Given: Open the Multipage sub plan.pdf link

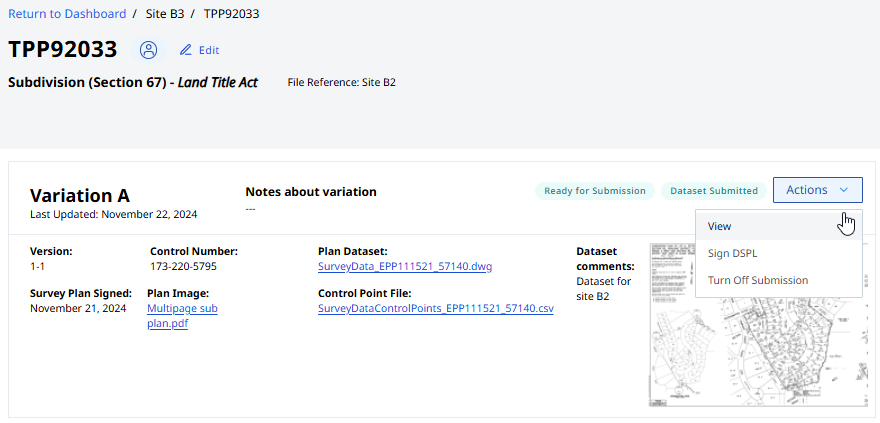Looking at the screenshot, I should click(x=182, y=316).
